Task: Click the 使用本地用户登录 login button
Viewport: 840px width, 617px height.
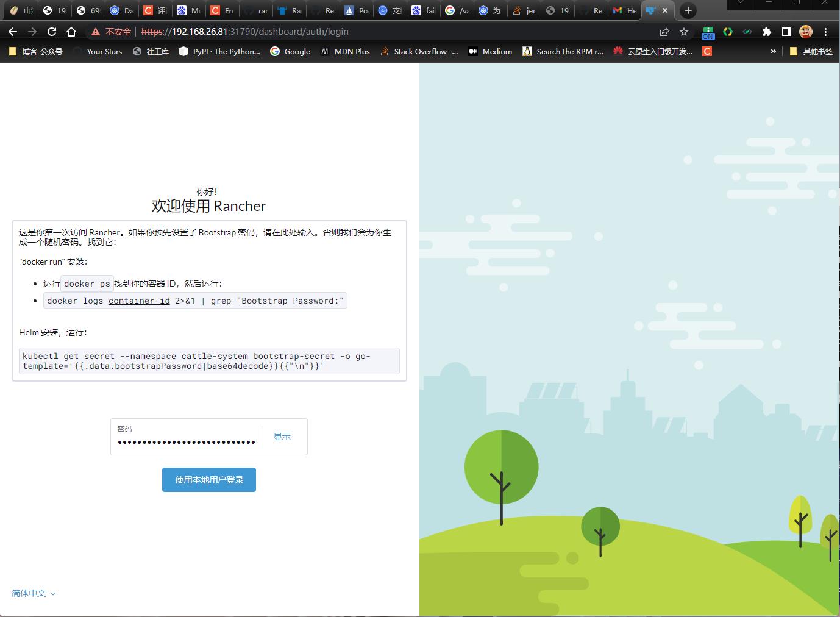Action: 209,480
